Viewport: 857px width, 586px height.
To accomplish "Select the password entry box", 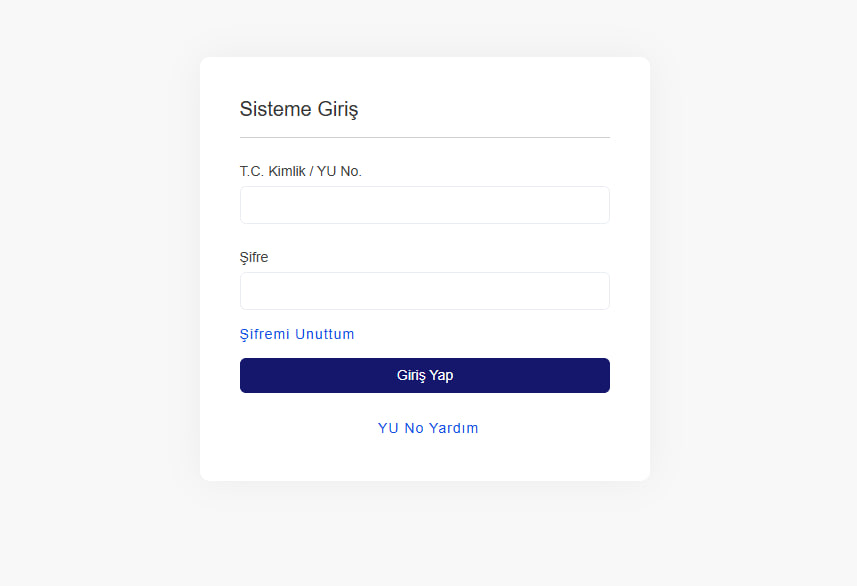I will coord(424,291).
